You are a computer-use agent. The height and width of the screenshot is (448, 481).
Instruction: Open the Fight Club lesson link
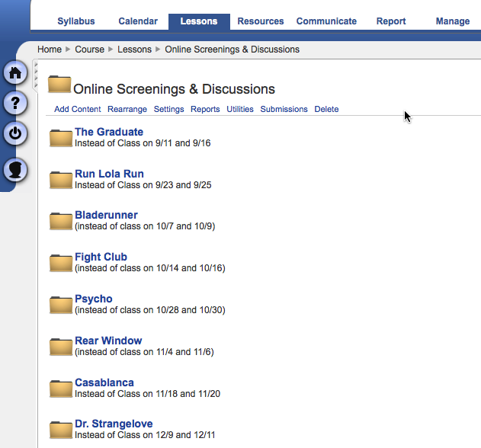click(101, 257)
